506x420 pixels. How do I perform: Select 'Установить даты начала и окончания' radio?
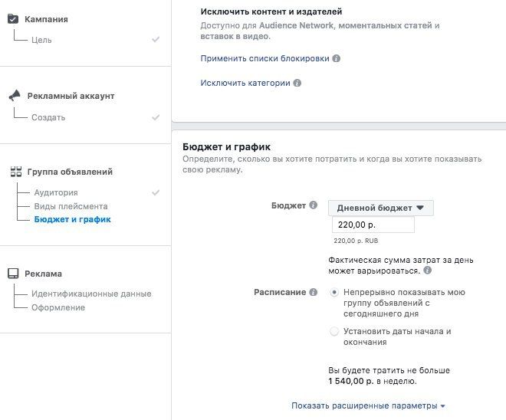[x=334, y=331]
